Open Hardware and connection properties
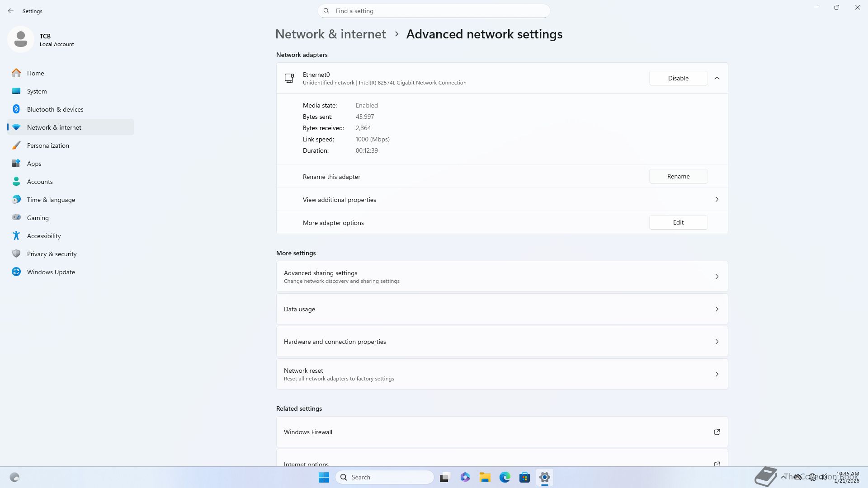The width and height of the screenshot is (868, 488). coord(502,342)
